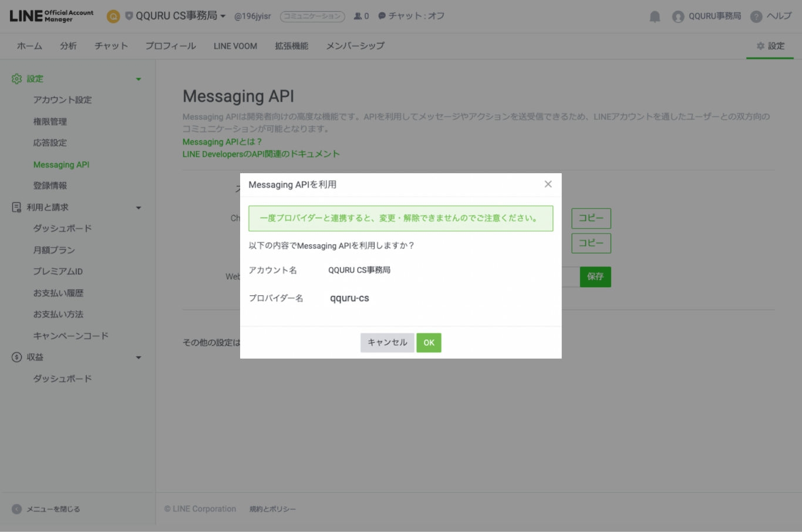
Task: Collapse the 利用と請求 section arrow
Action: tap(139, 208)
